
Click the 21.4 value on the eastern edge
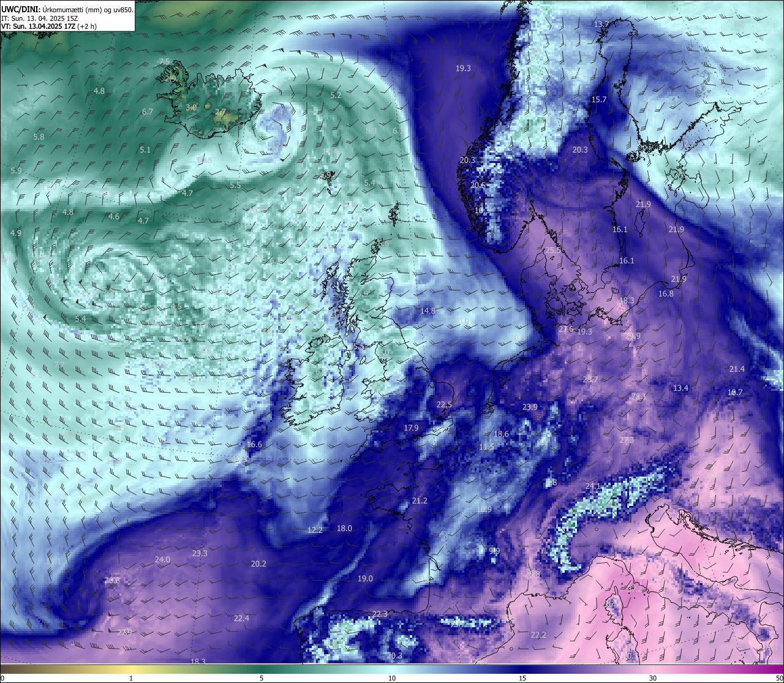coord(737,369)
